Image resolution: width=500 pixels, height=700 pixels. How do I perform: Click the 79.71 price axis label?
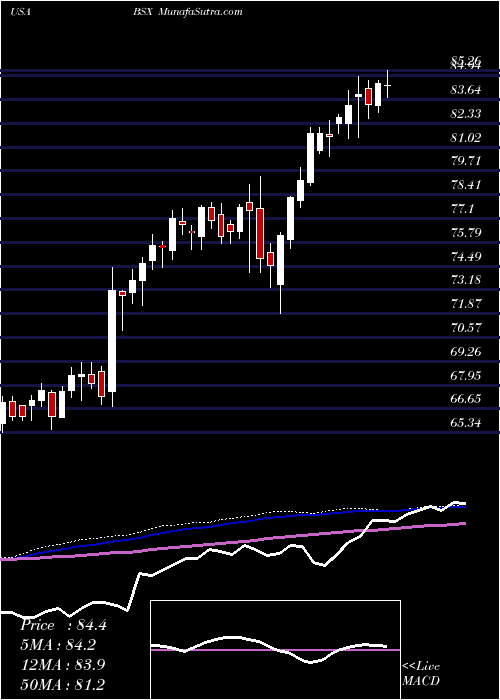coord(466,161)
